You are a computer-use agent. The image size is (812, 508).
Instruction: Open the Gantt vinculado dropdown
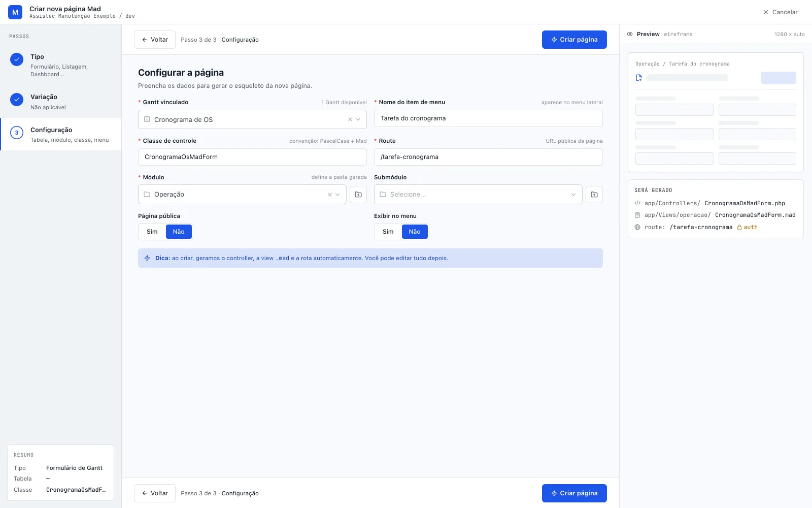252,119
